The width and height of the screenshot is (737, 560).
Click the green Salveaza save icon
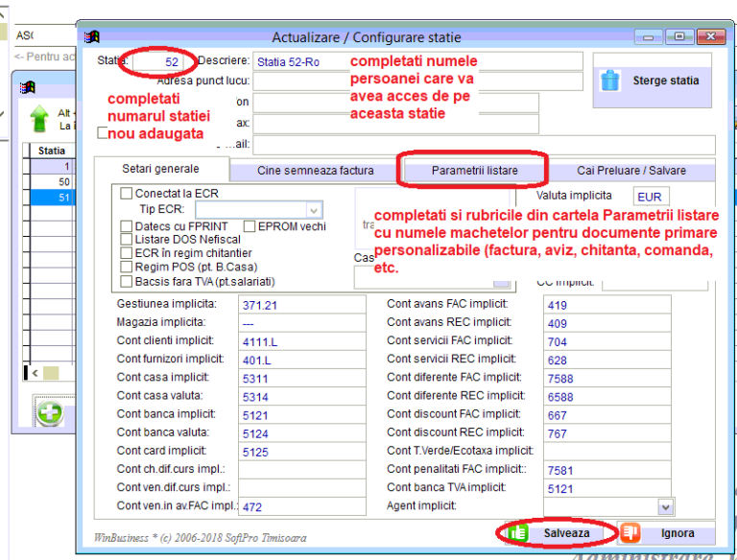tap(519, 533)
